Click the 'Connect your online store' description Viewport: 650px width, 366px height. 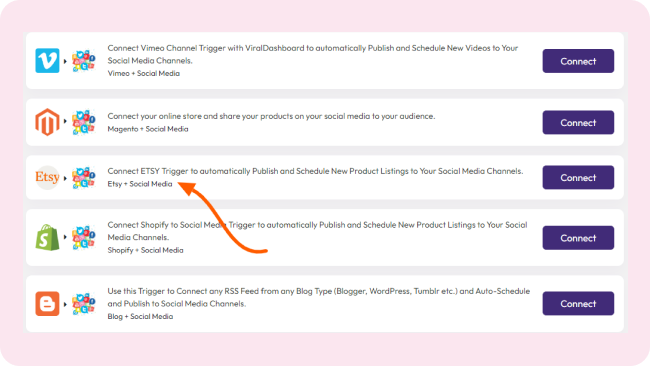pyautogui.click(x=271, y=116)
